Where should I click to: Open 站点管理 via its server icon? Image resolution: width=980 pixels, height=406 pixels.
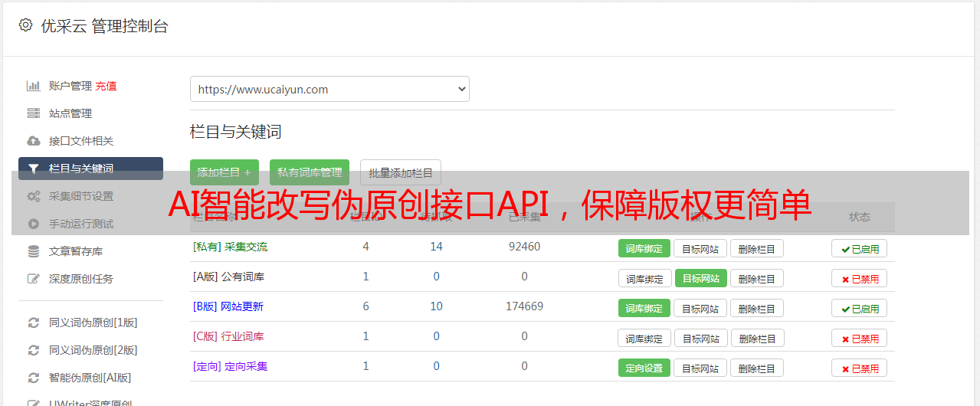pyautogui.click(x=33, y=113)
